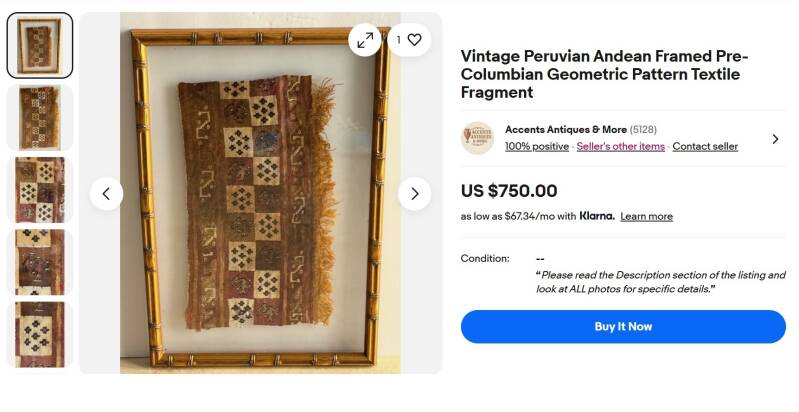This screenshot has width=799, height=412.
Task: Select the second textile thumbnail
Action: point(40,117)
